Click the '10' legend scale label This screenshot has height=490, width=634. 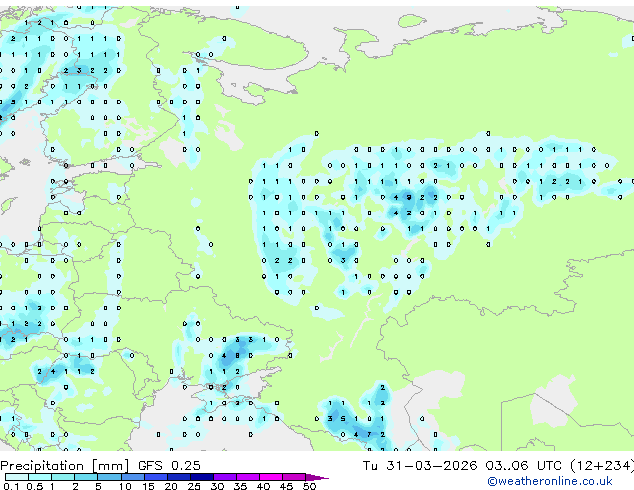[x=125, y=486]
